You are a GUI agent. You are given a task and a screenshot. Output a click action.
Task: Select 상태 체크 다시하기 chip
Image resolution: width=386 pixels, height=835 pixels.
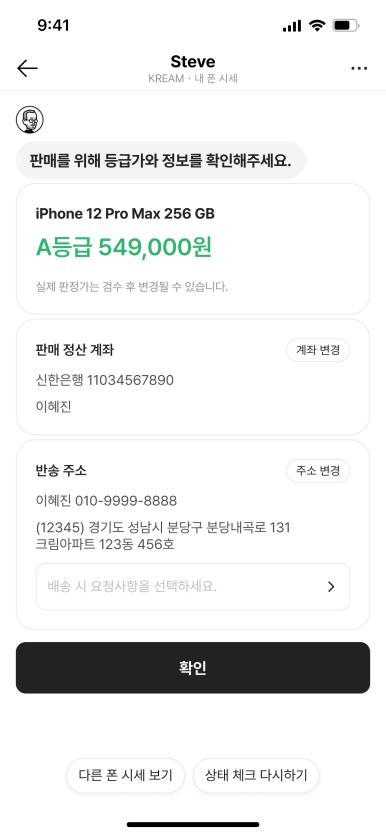coord(256,775)
